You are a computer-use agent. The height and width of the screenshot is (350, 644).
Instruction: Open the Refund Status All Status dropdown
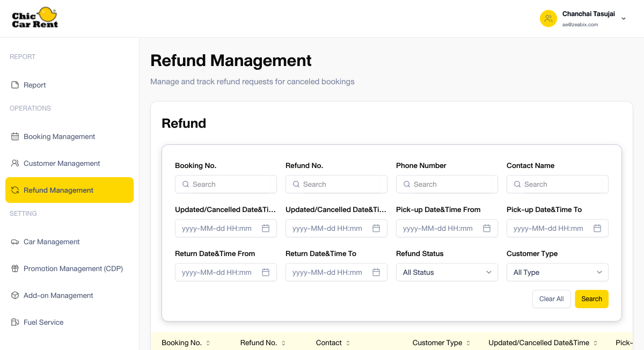pos(447,272)
